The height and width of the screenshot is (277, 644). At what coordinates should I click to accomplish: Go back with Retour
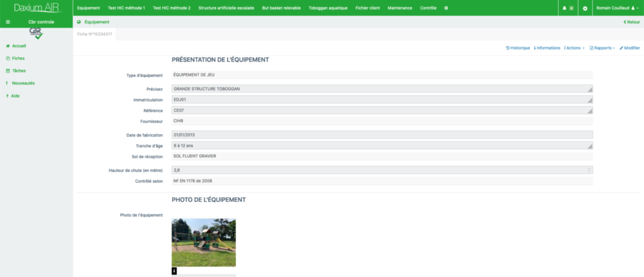(631, 22)
